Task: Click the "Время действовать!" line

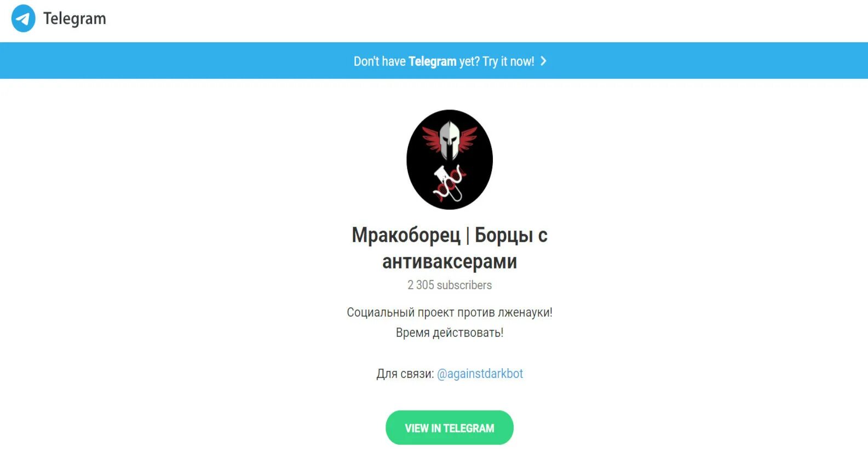Action: click(x=450, y=333)
